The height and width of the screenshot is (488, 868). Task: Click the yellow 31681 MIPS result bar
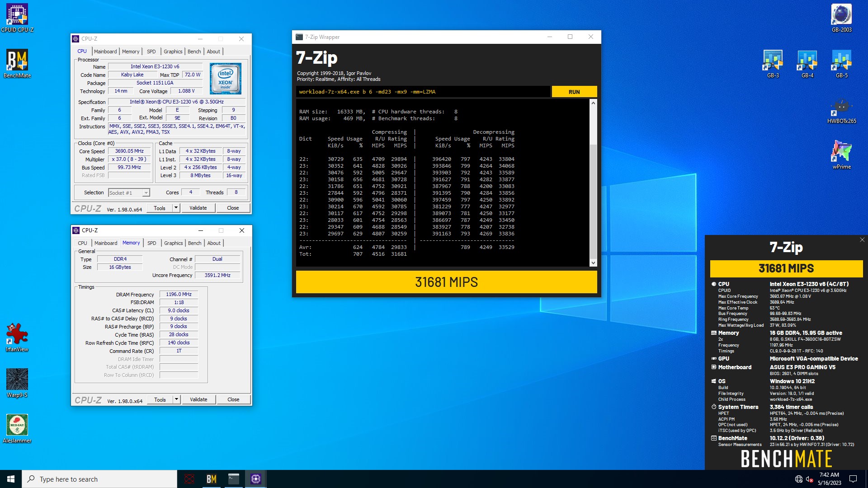point(446,282)
